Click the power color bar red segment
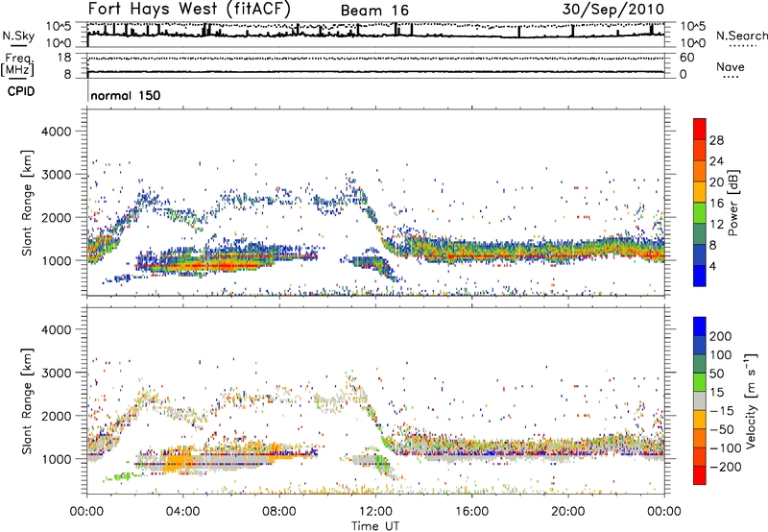 [700, 127]
